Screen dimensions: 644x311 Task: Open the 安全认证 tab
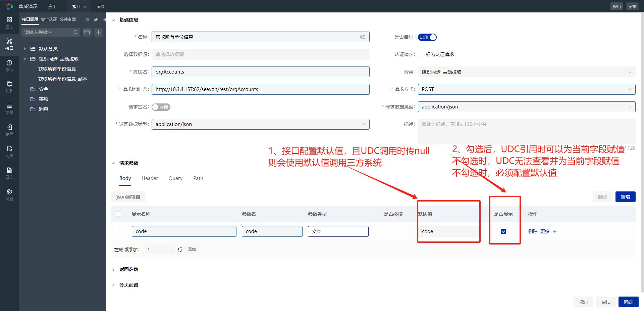(x=49, y=19)
